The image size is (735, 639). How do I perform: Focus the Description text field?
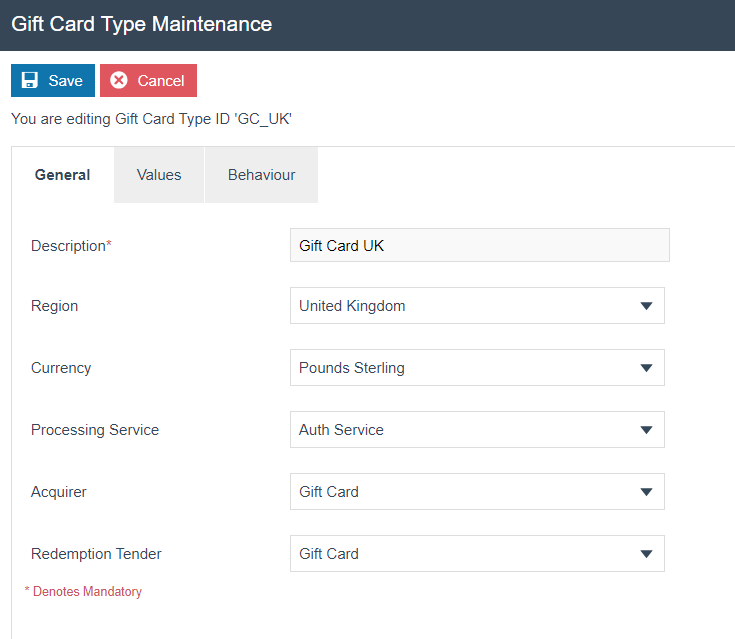click(x=479, y=246)
